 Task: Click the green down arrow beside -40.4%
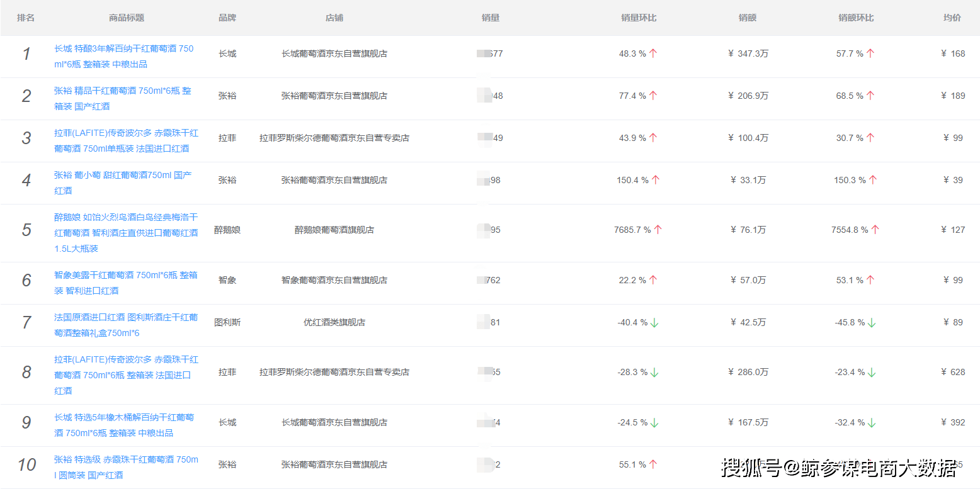pos(655,322)
